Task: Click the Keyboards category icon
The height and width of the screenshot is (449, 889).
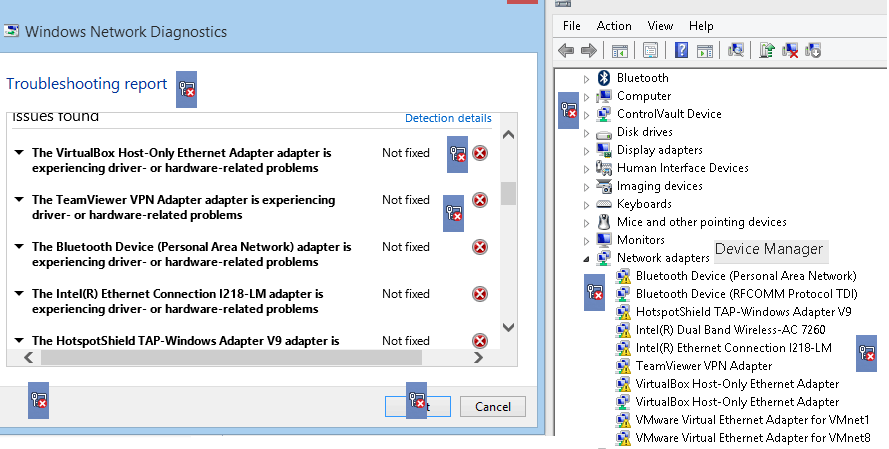Action: click(604, 204)
